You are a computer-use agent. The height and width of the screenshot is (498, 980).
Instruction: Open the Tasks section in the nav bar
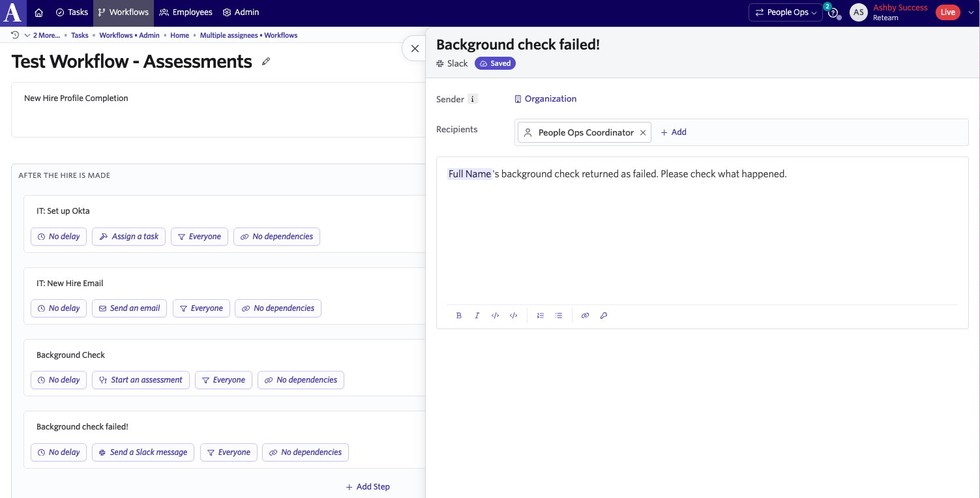72,12
